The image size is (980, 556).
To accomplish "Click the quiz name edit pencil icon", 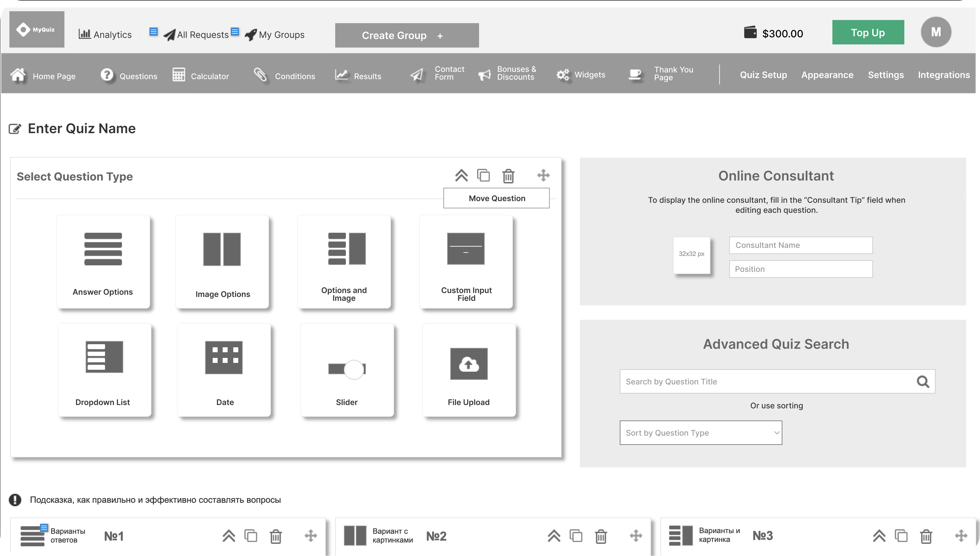I will click(14, 129).
